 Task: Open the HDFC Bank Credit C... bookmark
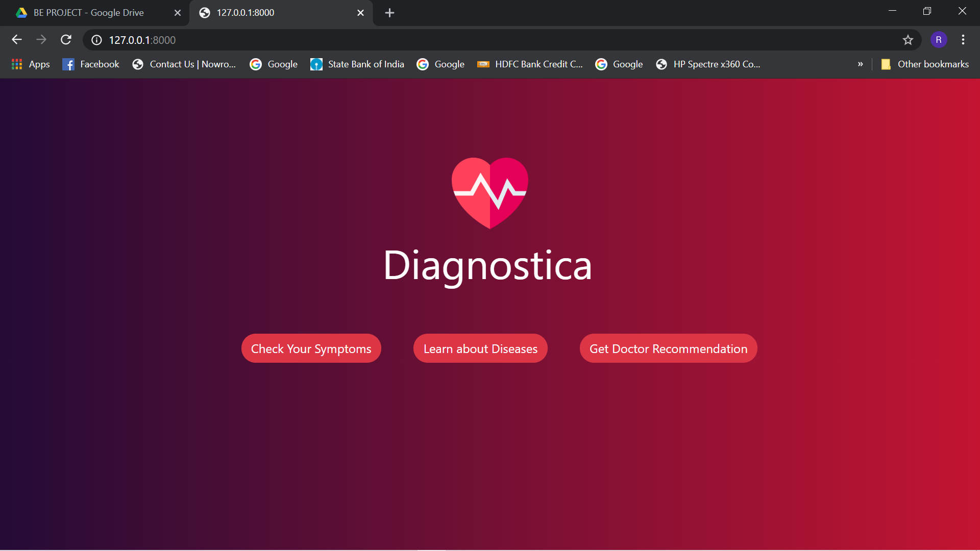coord(530,64)
